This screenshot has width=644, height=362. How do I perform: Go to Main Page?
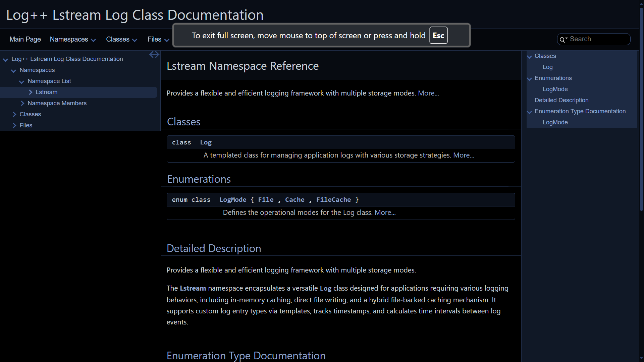[25, 40]
